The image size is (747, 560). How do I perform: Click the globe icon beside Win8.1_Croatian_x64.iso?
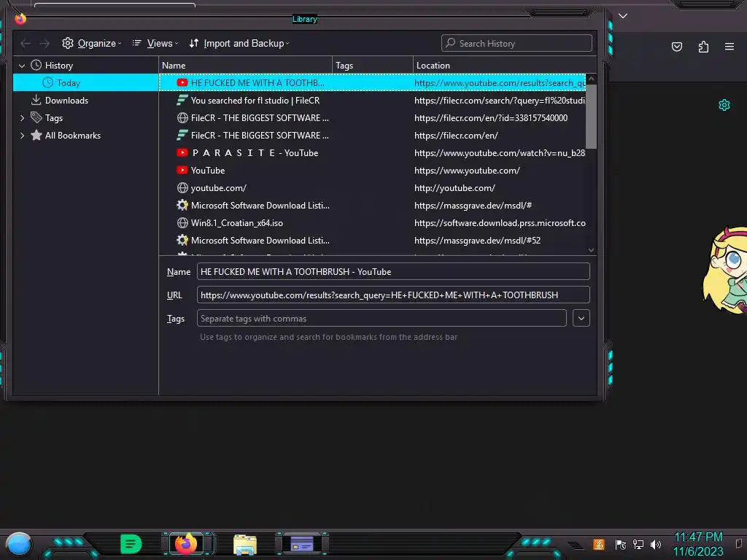click(182, 223)
